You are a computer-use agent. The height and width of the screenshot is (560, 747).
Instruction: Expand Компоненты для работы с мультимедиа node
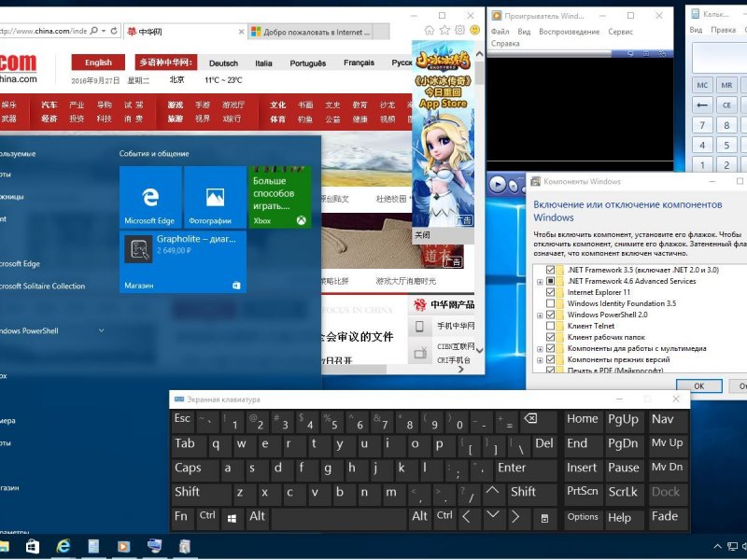pyautogui.click(x=540, y=349)
